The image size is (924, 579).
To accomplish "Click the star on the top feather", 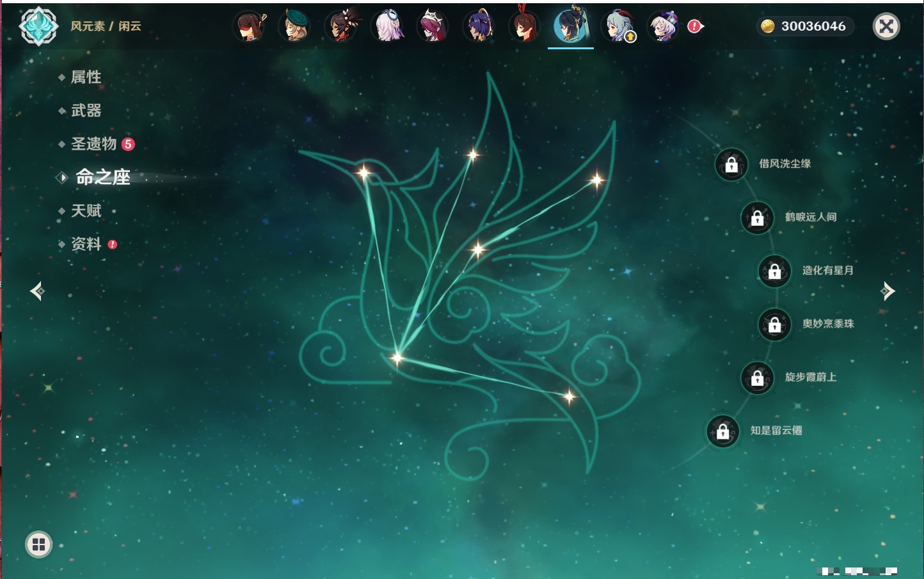I will (x=473, y=154).
